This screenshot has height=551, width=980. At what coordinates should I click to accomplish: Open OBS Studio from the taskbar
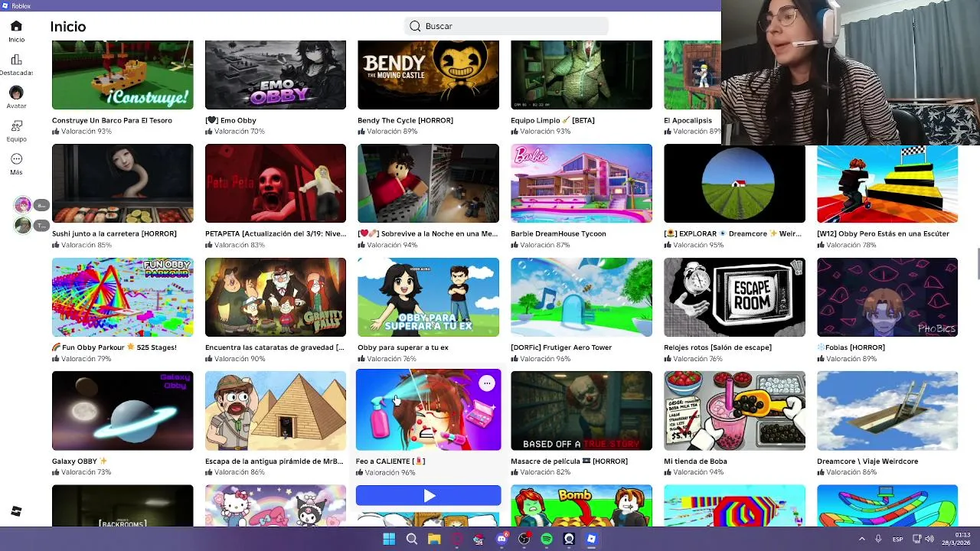pos(524,539)
